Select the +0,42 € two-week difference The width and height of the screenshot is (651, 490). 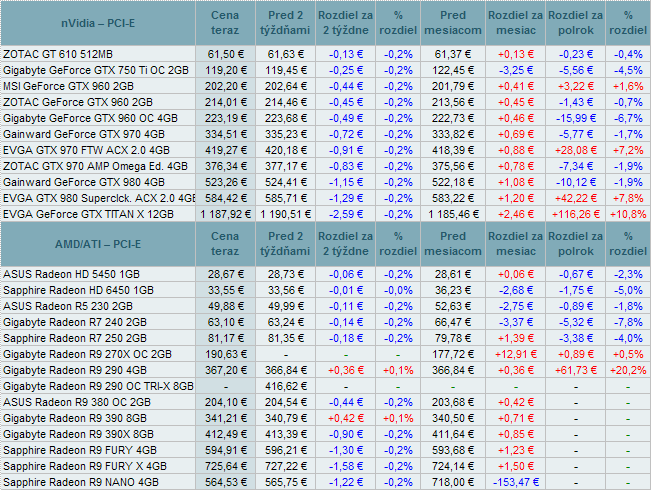click(x=346, y=418)
